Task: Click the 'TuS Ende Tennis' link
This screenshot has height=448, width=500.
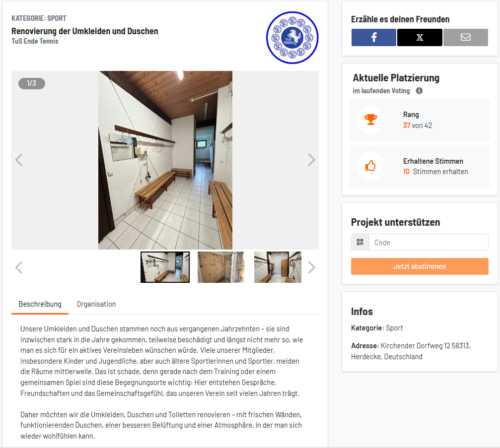Action: tap(35, 41)
